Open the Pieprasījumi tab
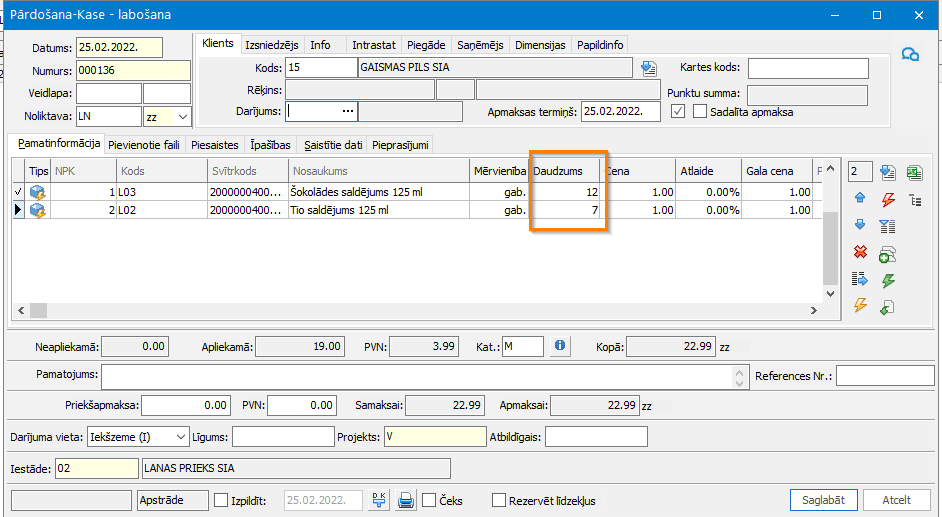 (400, 145)
